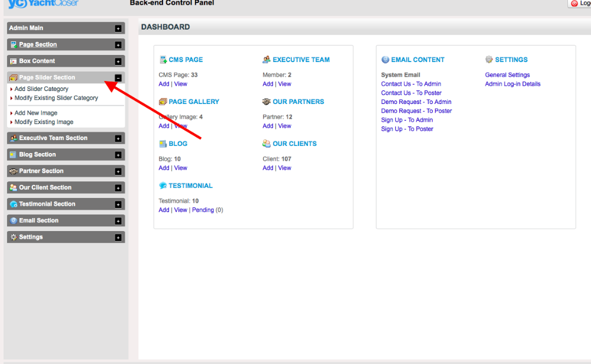Expand Partner Section plus button
The image size is (591, 364).
coord(118,171)
